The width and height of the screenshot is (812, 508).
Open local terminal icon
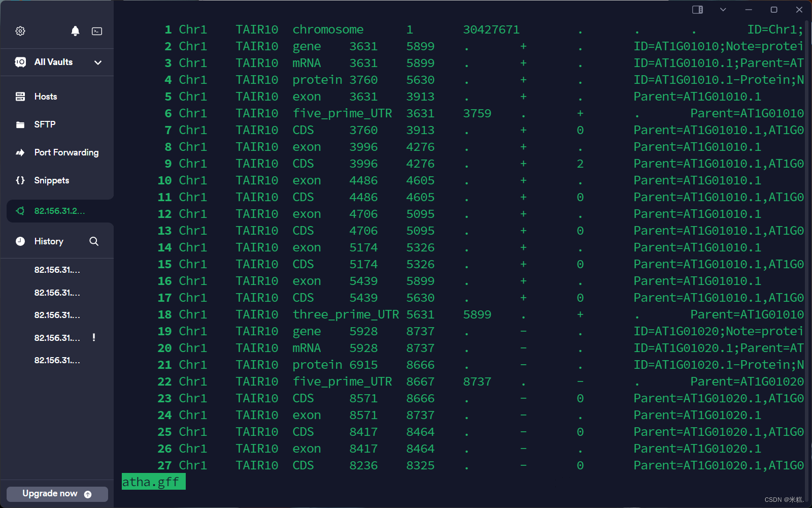tap(97, 31)
